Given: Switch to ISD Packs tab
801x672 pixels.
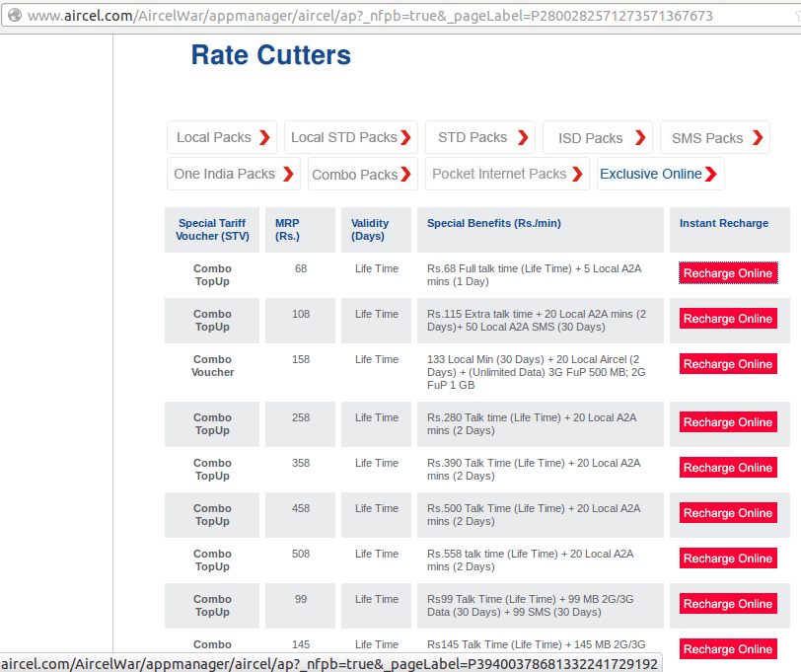Looking at the screenshot, I should (x=598, y=137).
